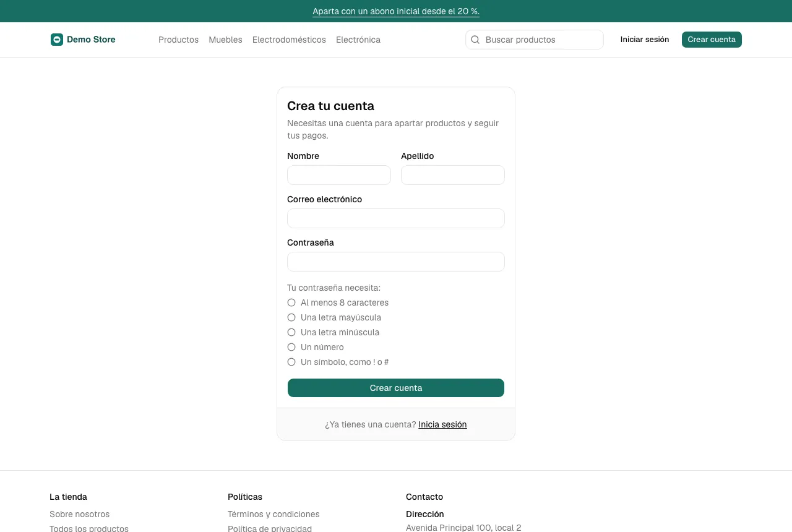Click the Crear cuenta button in the header
792x532 pixels.
[712, 40]
